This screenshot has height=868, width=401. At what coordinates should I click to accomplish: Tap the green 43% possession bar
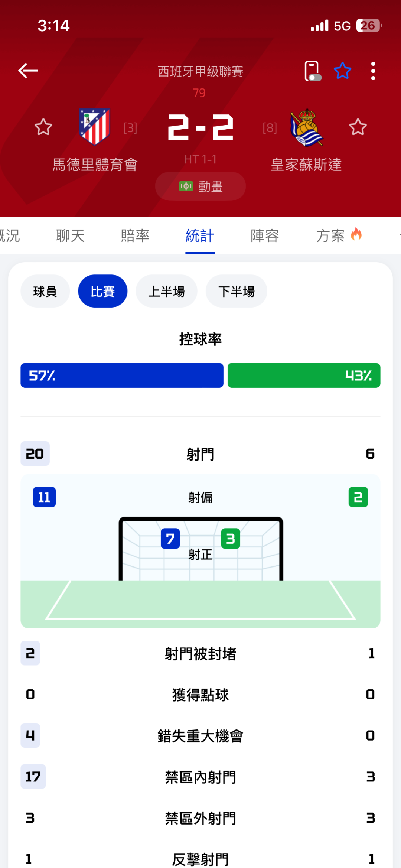(x=304, y=376)
